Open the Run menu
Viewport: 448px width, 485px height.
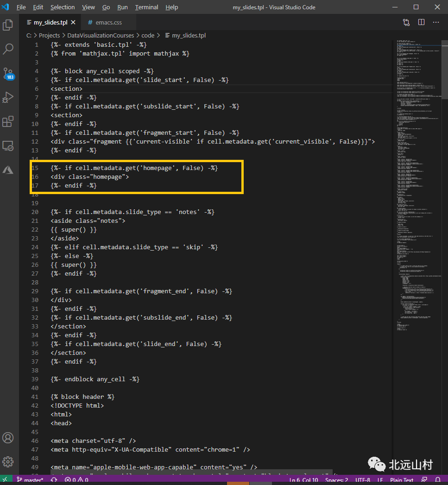tap(122, 7)
